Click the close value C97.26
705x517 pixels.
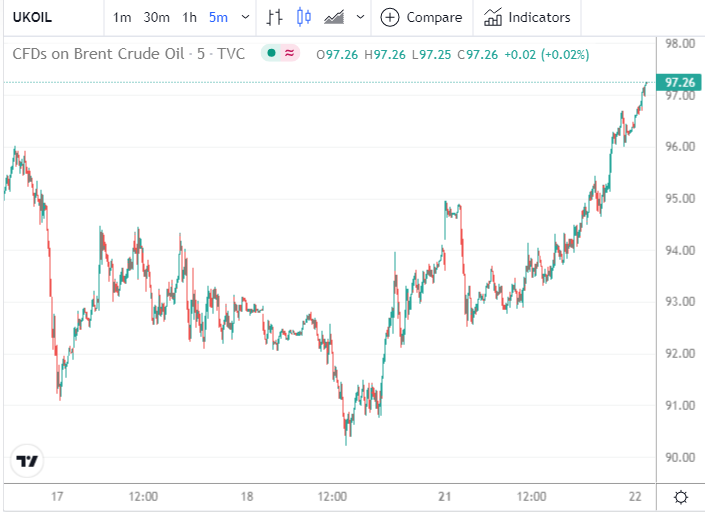[477, 55]
